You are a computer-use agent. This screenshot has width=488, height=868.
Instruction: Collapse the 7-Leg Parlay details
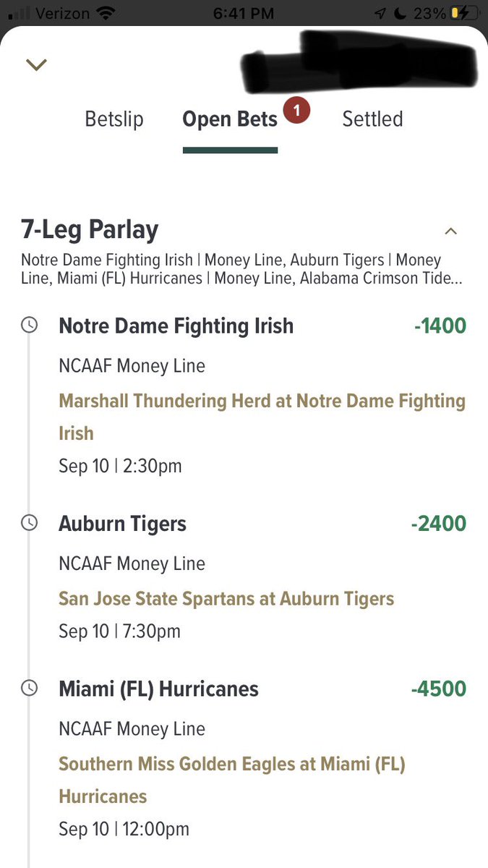450,231
